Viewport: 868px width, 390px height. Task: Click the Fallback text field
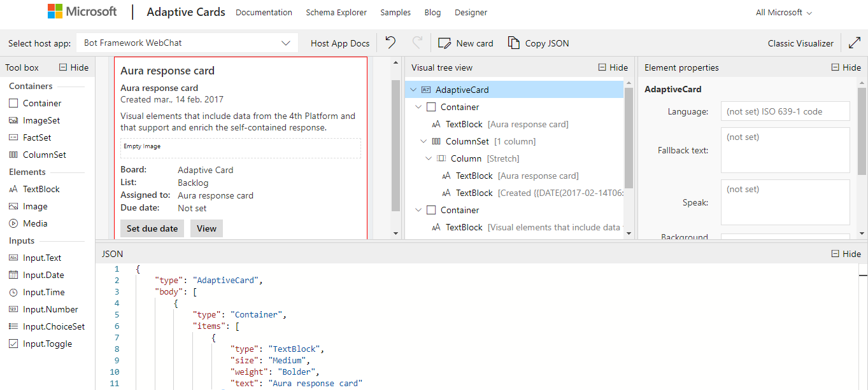[785, 150]
